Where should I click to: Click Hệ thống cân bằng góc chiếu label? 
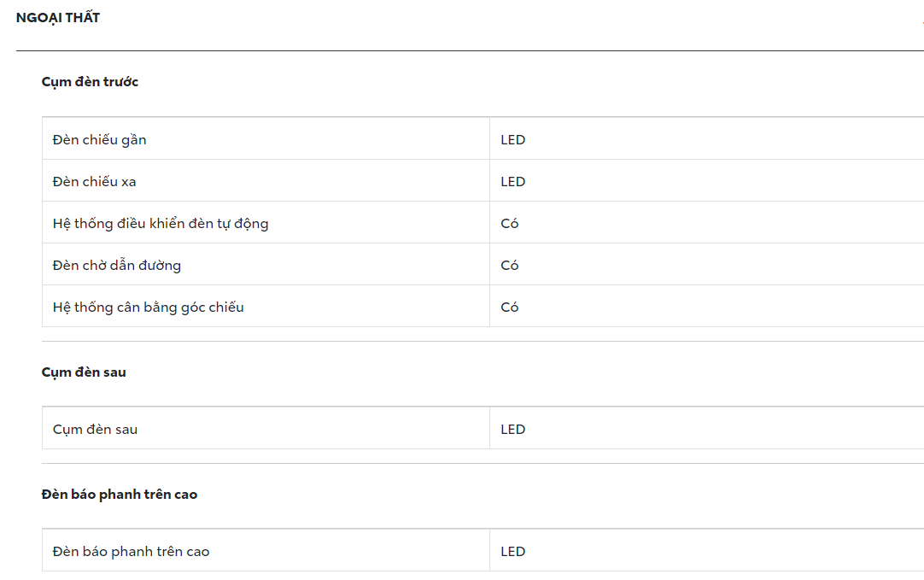point(149,308)
